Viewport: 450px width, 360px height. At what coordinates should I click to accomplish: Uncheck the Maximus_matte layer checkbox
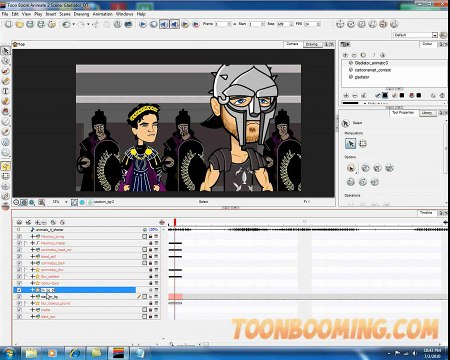point(19,243)
